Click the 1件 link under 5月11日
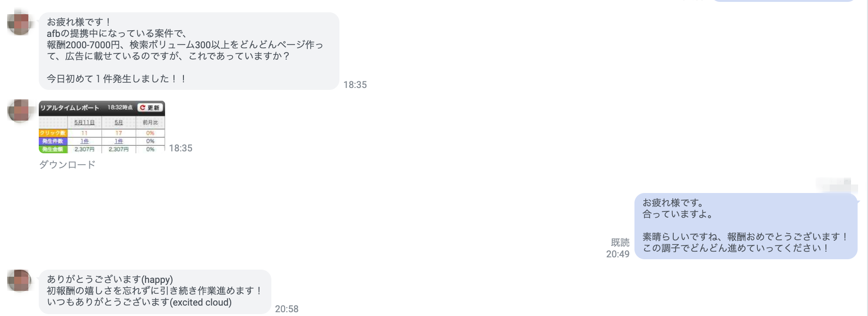868x316 pixels. point(84,141)
